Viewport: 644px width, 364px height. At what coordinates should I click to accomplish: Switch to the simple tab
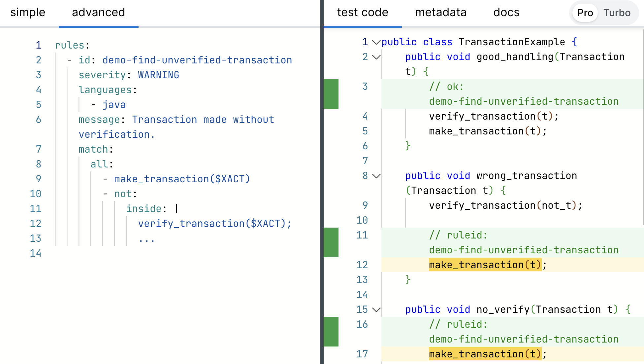28,13
